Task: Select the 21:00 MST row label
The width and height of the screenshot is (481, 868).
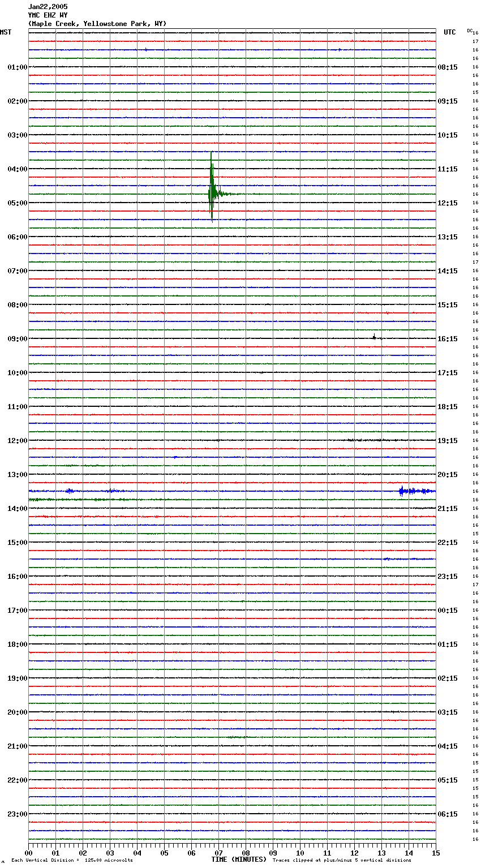Action: [18, 746]
